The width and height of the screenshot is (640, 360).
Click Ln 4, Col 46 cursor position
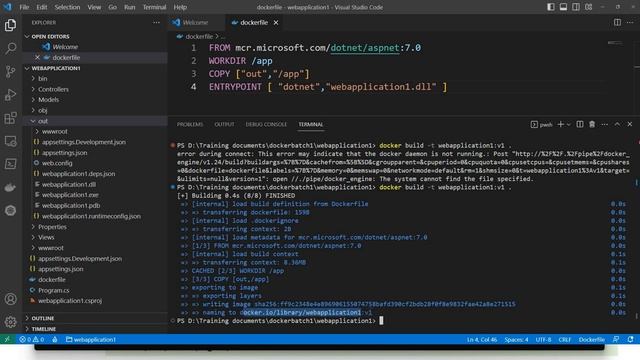(x=482, y=339)
